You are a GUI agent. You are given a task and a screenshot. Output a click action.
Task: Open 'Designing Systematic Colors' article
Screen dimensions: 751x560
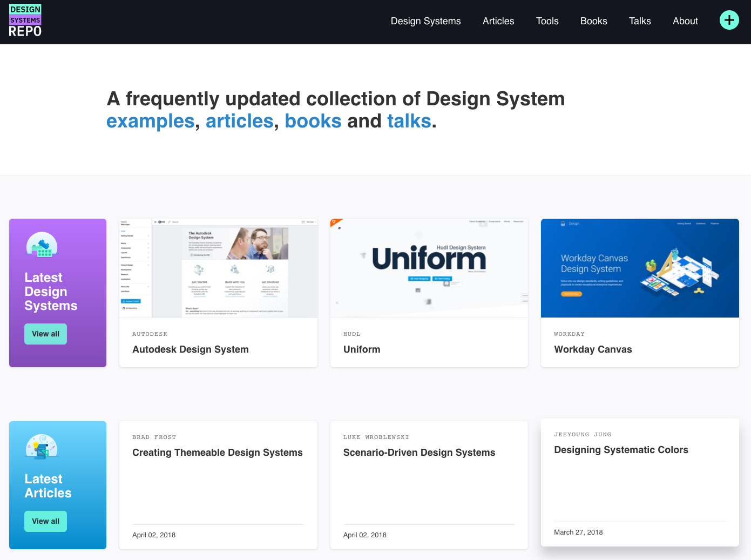point(621,450)
